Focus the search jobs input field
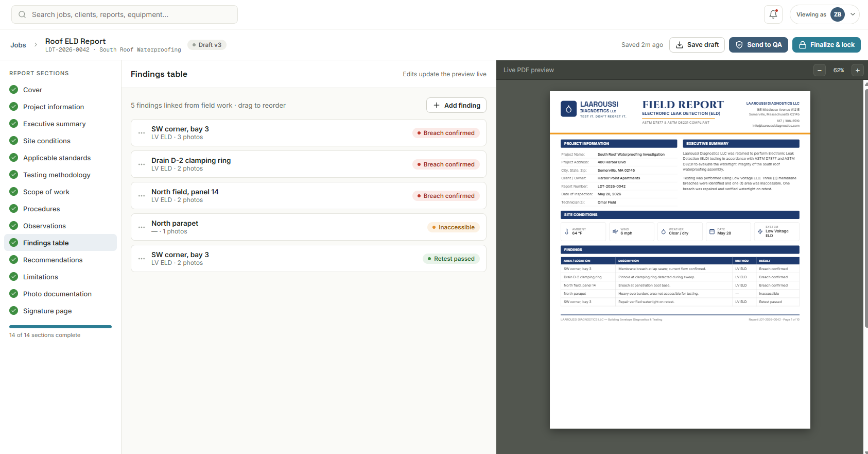Image resolution: width=868 pixels, height=454 pixels. click(x=125, y=14)
